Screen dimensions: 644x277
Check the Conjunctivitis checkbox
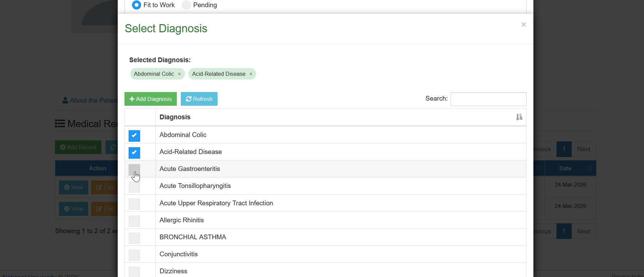point(134,255)
